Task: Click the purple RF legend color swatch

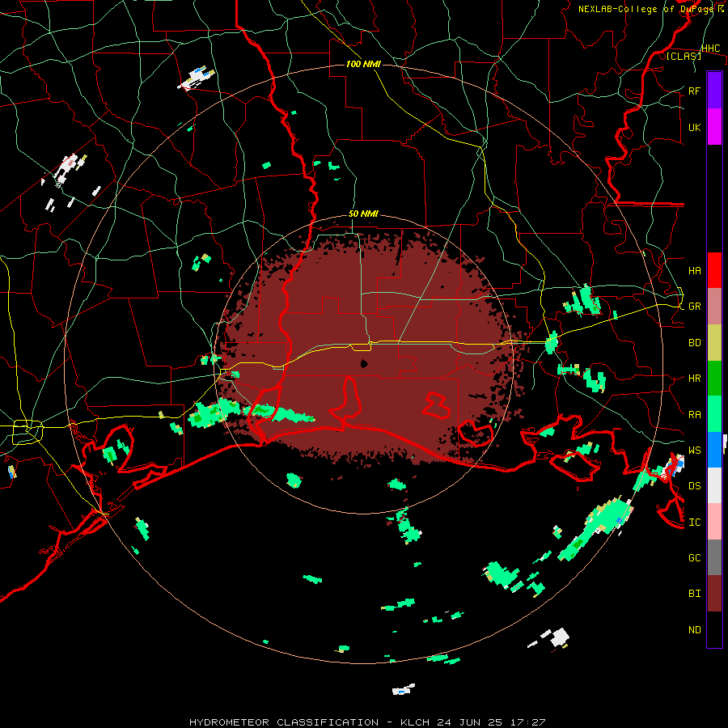Action: click(714, 91)
